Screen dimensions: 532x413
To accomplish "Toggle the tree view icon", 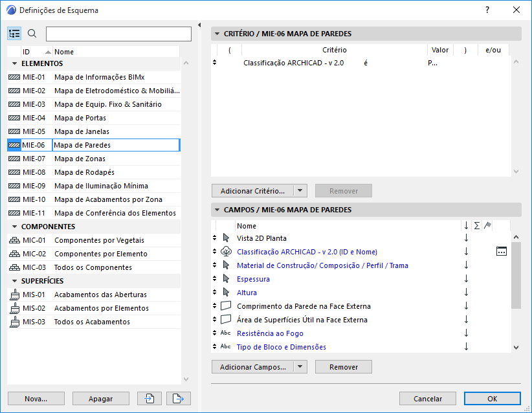I will (14, 34).
